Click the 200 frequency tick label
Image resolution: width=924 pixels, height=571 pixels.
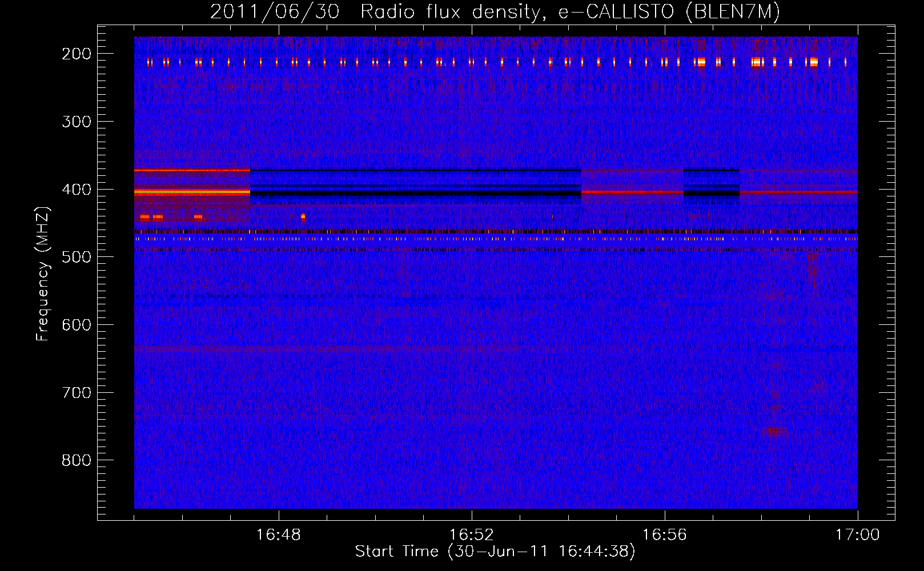tap(77, 54)
